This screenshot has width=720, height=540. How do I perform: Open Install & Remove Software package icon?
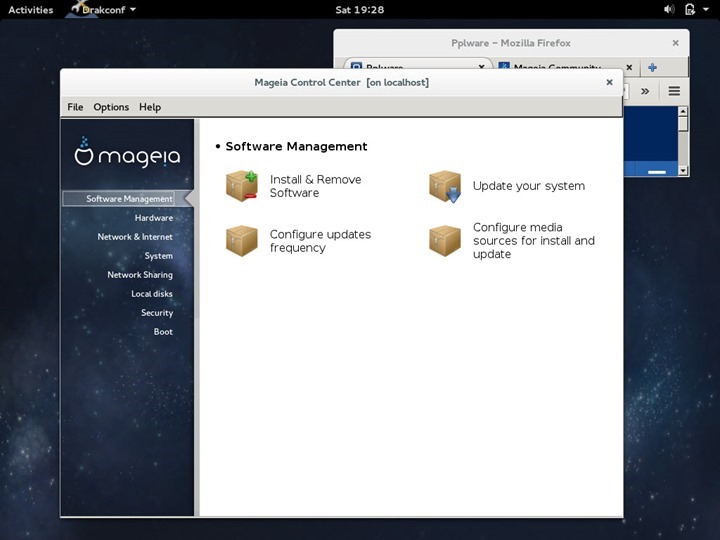click(242, 186)
